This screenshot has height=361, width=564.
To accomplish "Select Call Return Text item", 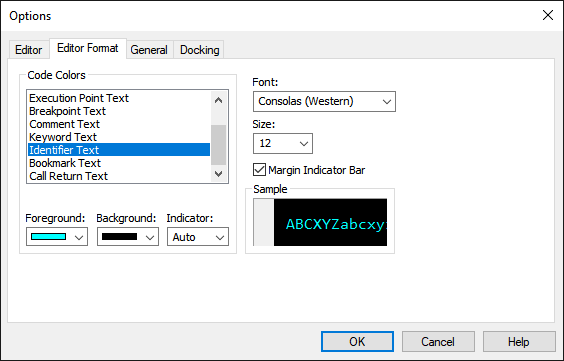I will click(x=119, y=176).
